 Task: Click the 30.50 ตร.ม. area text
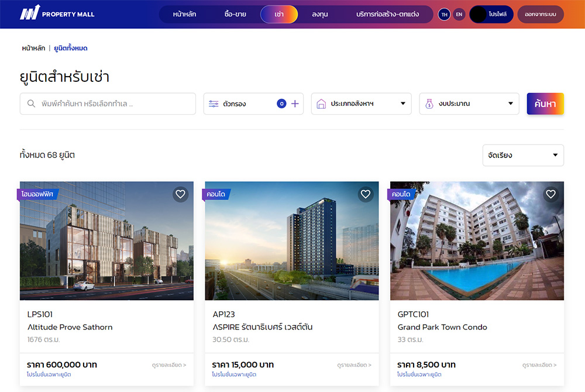coord(230,339)
